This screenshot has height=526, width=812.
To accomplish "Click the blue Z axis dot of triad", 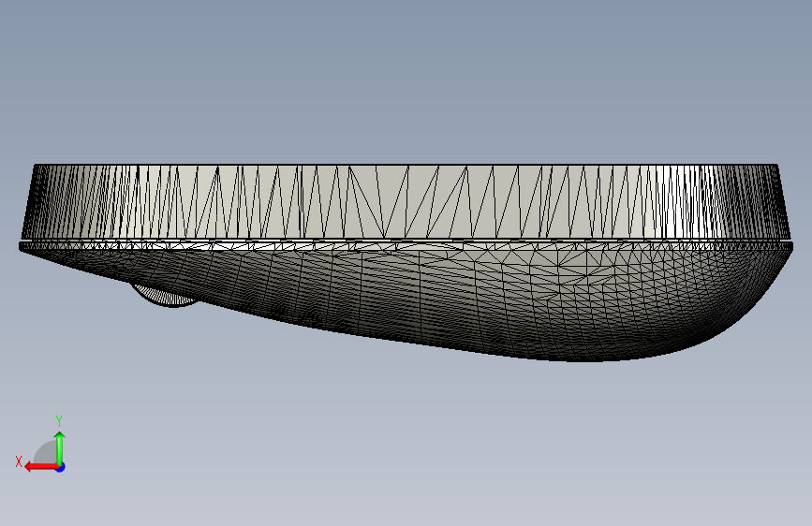I will 61,467.
